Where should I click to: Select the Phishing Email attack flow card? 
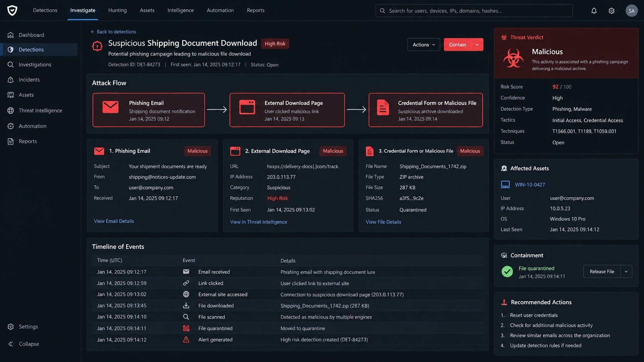click(149, 110)
